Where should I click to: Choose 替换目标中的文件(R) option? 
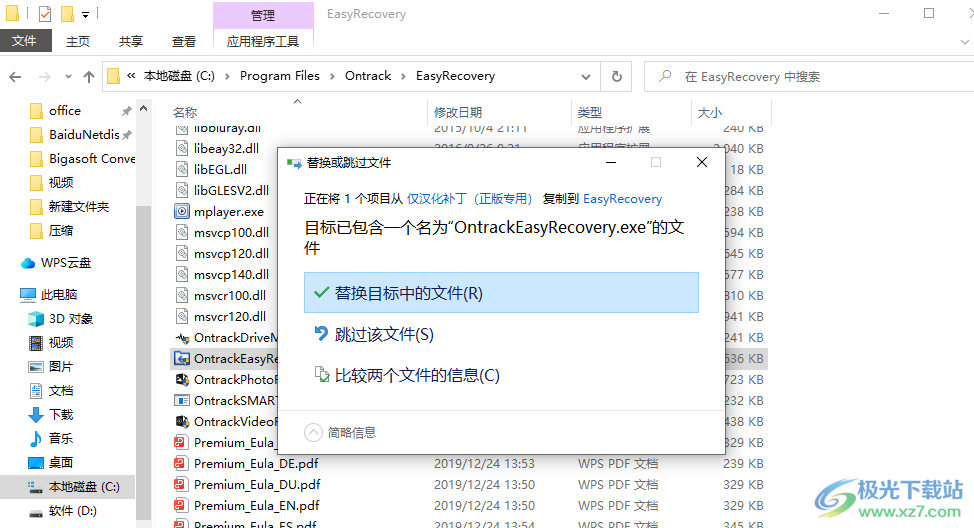click(x=501, y=293)
